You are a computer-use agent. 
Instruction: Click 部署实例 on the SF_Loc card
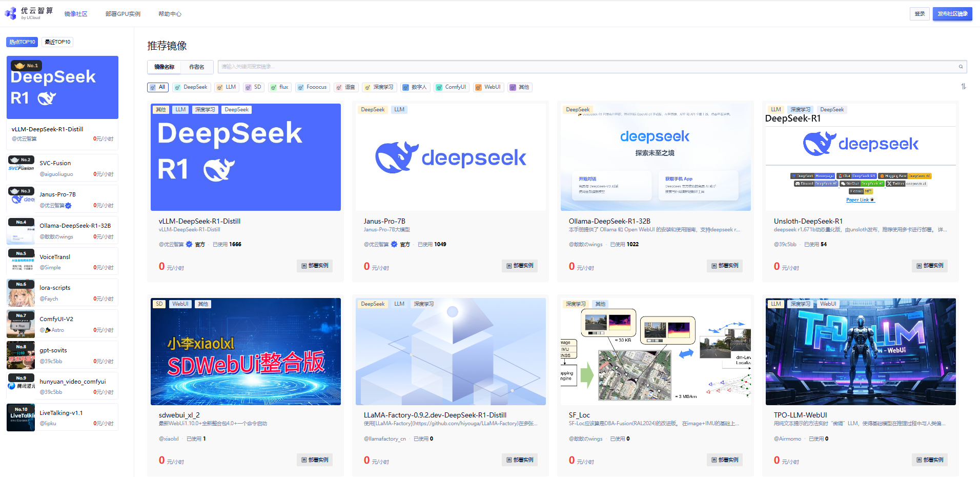pos(725,460)
